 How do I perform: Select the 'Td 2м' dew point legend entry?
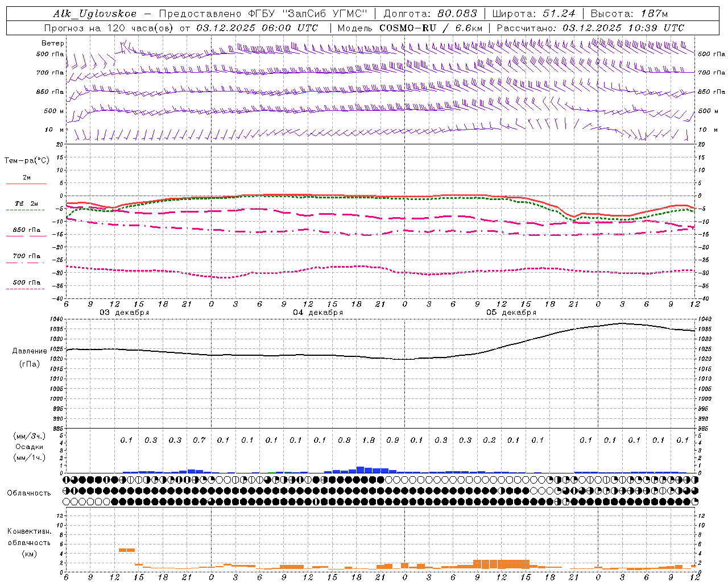27,203
